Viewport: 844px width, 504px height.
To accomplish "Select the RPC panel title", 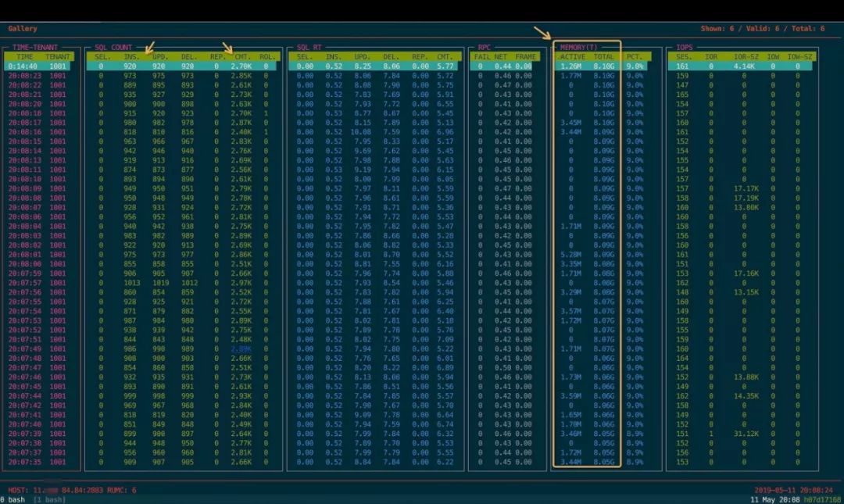I will (x=484, y=48).
